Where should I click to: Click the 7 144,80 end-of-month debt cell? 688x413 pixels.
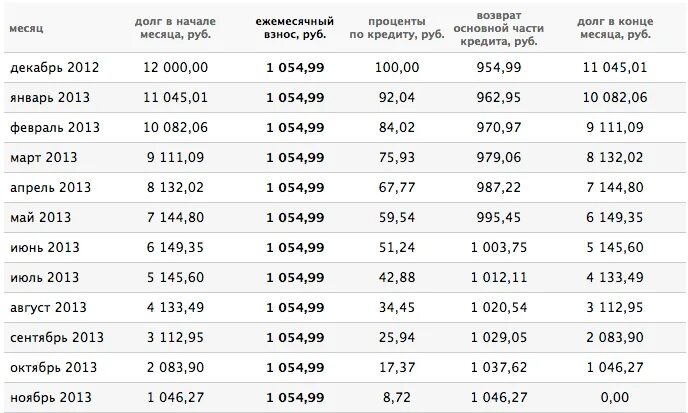click(x=615, y=187)
